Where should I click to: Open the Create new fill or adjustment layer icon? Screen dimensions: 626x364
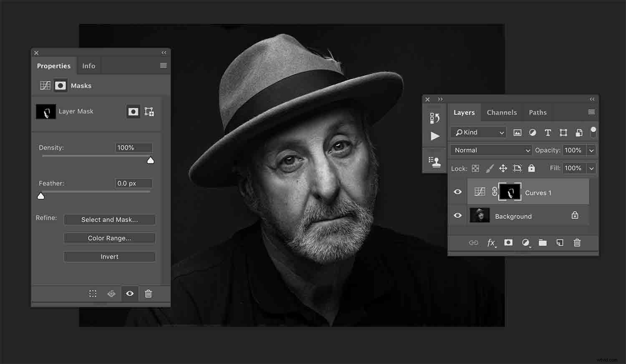click(526, 243)
